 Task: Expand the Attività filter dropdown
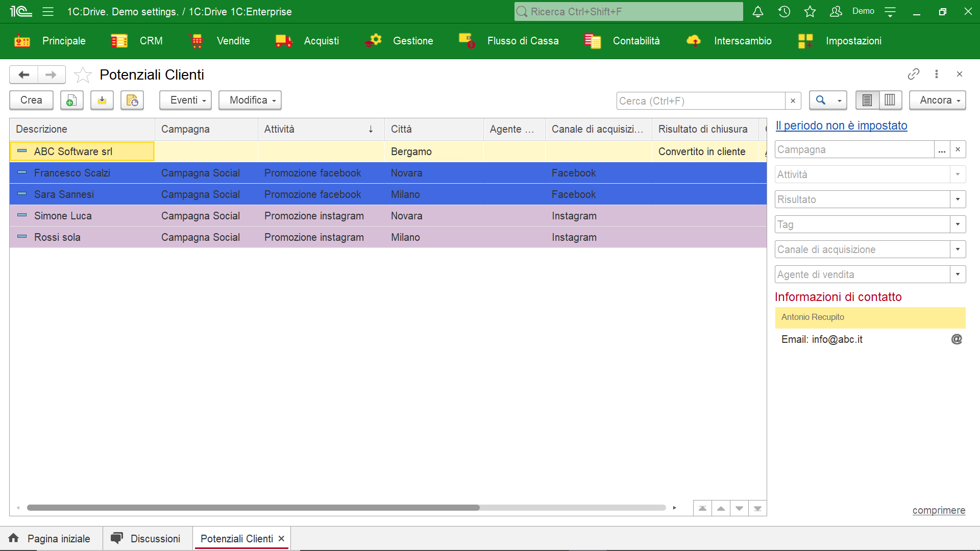(958, 174)
